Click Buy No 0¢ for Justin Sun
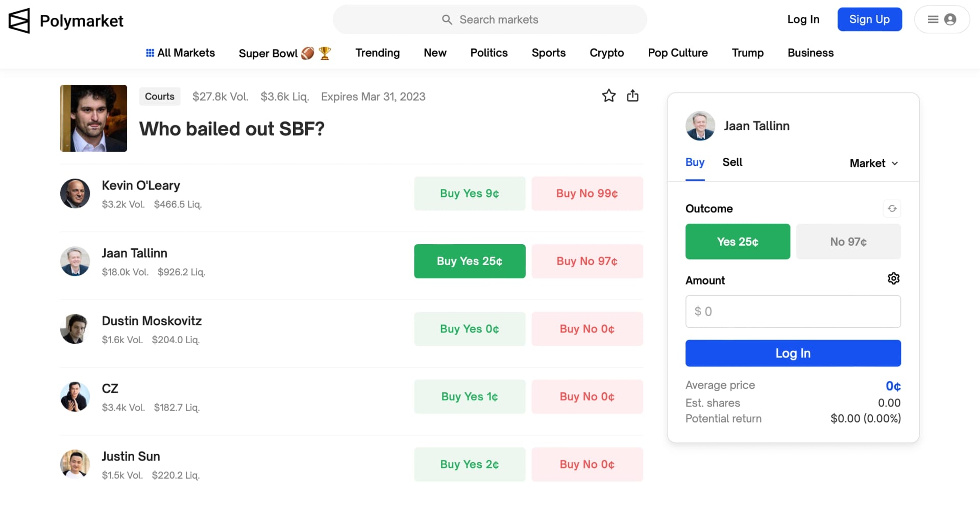The image size is (980, 524). coord(586,465)
